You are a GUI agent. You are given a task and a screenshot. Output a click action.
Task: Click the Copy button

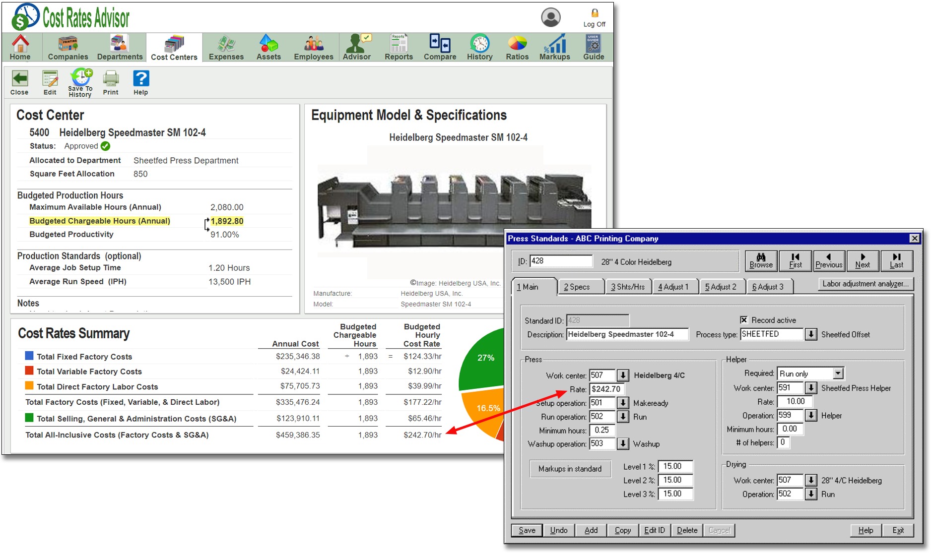(623, 530)
